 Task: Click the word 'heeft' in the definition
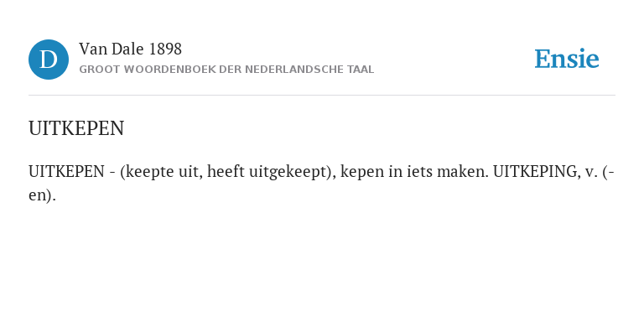tap(221, 172)
